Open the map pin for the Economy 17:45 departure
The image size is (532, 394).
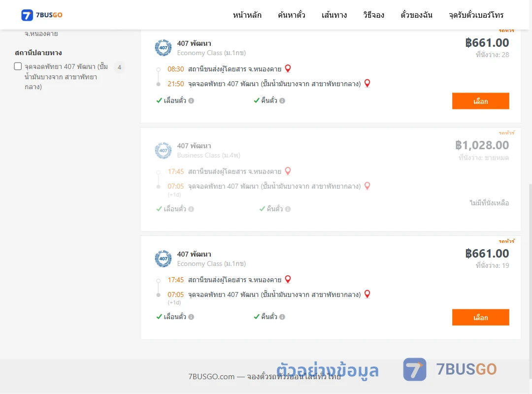point(288,279)
